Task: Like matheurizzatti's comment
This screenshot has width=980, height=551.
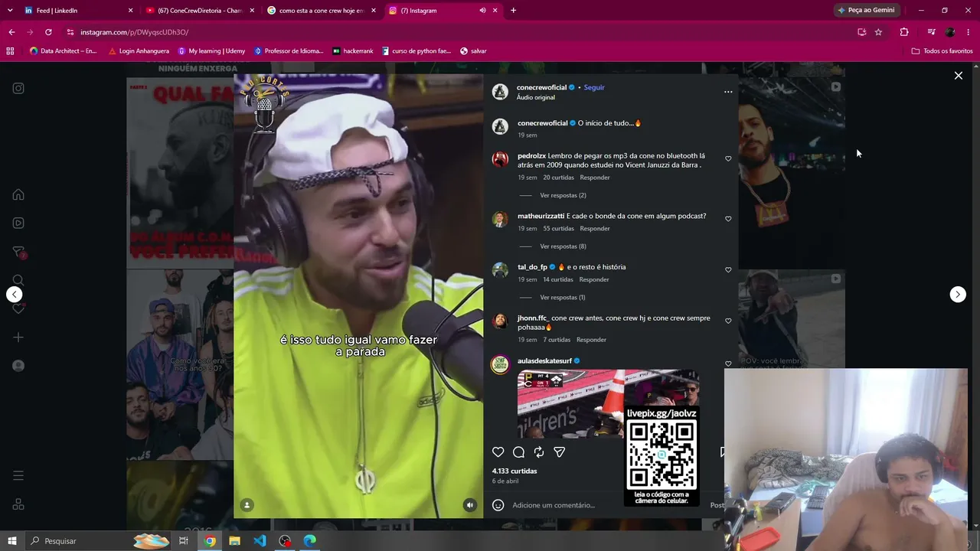Action: [728, 219]
